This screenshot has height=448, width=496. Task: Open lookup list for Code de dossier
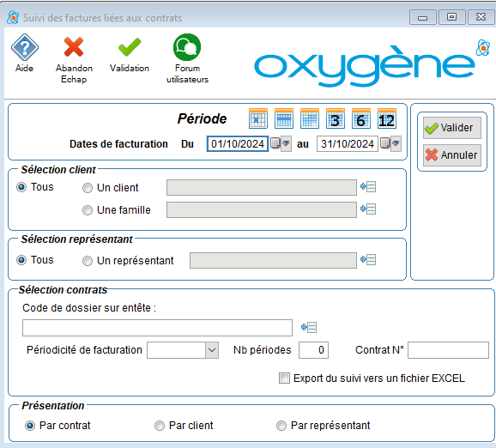coord(309,327)
